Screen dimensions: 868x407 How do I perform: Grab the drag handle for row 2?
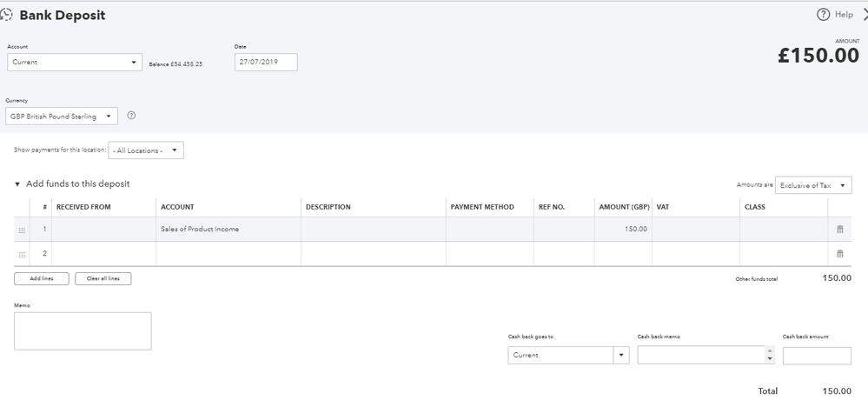pyautogui.click(x=22, y=254)
